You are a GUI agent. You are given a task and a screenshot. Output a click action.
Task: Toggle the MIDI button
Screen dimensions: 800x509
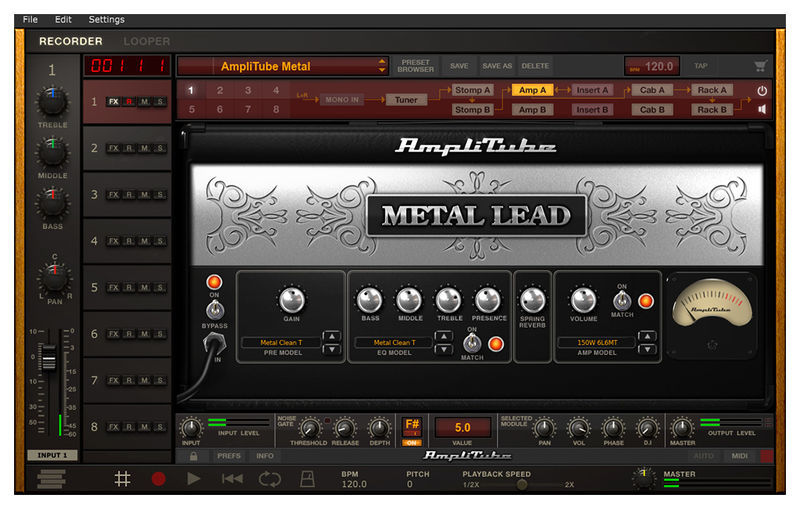click(x=740, y=456)
